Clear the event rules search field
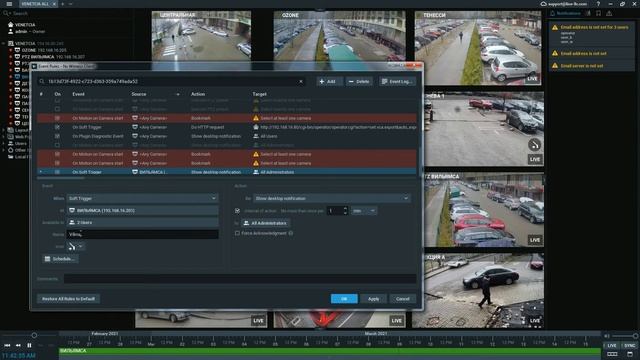This screenshot has height=360, width=640. pos(301,82)
